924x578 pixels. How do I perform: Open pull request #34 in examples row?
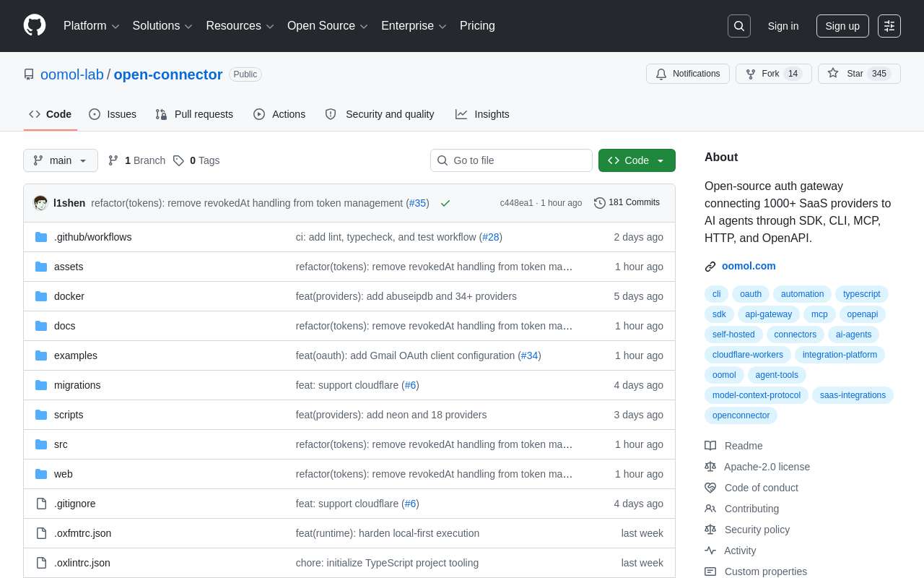(529, 355)
